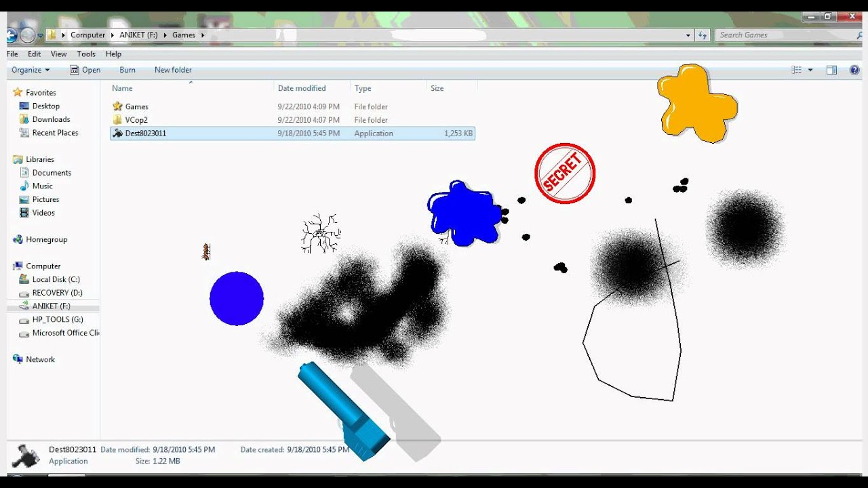Click 'Application' type cell of Dest8023011
Viewport: 868px width, 488px height.
(x=374, y=134)
